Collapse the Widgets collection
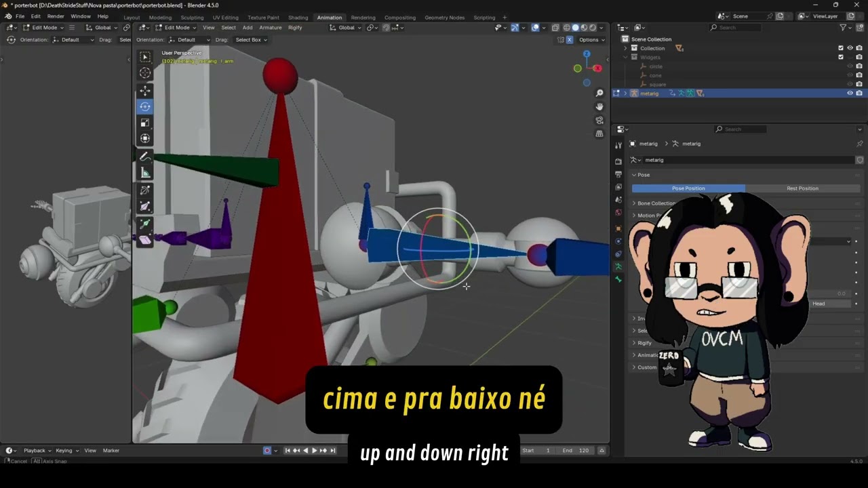868x488 pixels. (625, 57)
